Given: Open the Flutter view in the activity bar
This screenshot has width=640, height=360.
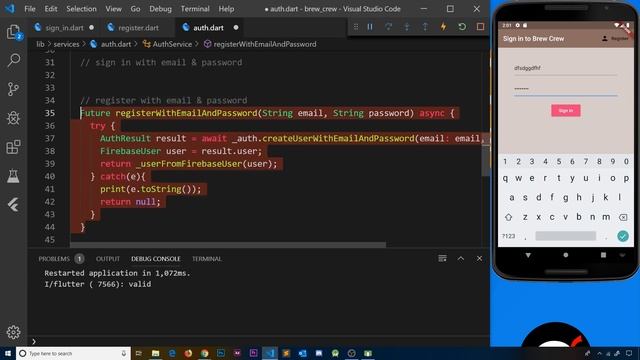Looking at the screenshot, I should point(13,205).
